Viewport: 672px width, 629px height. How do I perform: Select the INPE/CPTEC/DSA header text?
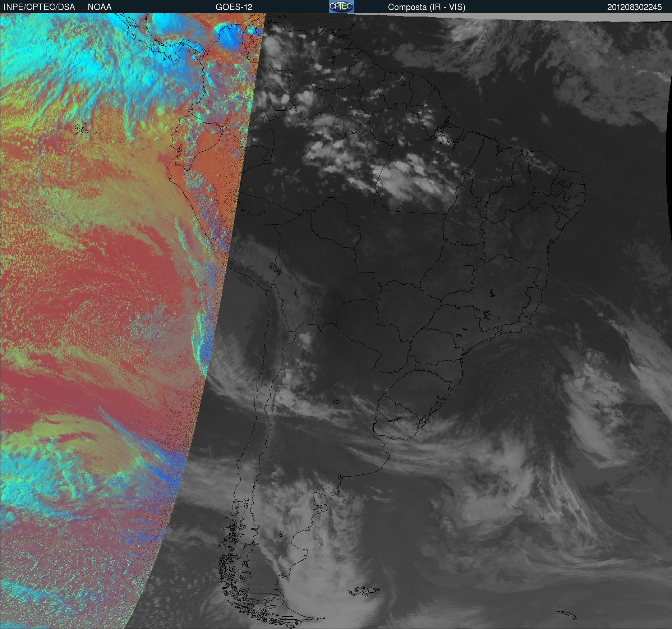[x=39, y=7]
